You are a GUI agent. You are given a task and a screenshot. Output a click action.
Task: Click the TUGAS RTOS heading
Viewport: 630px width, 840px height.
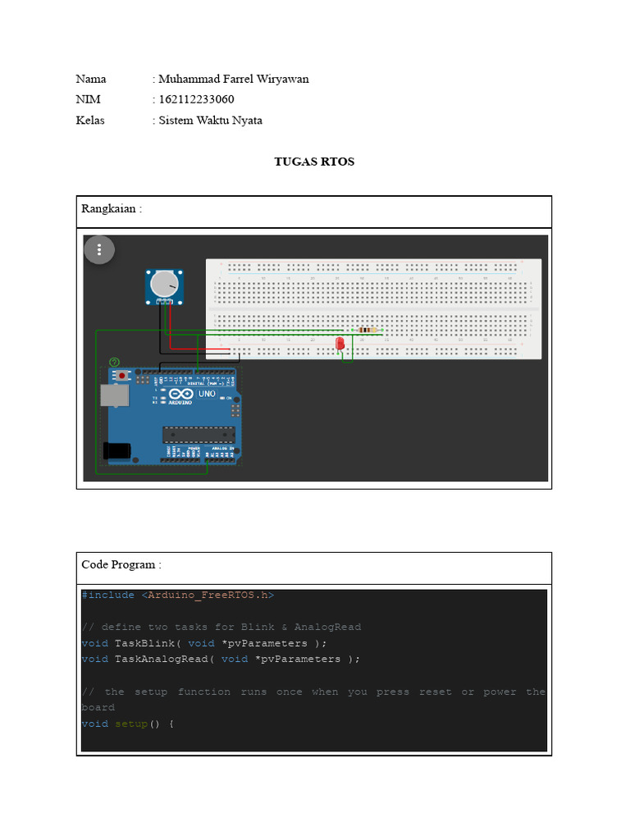coord(314,162)
